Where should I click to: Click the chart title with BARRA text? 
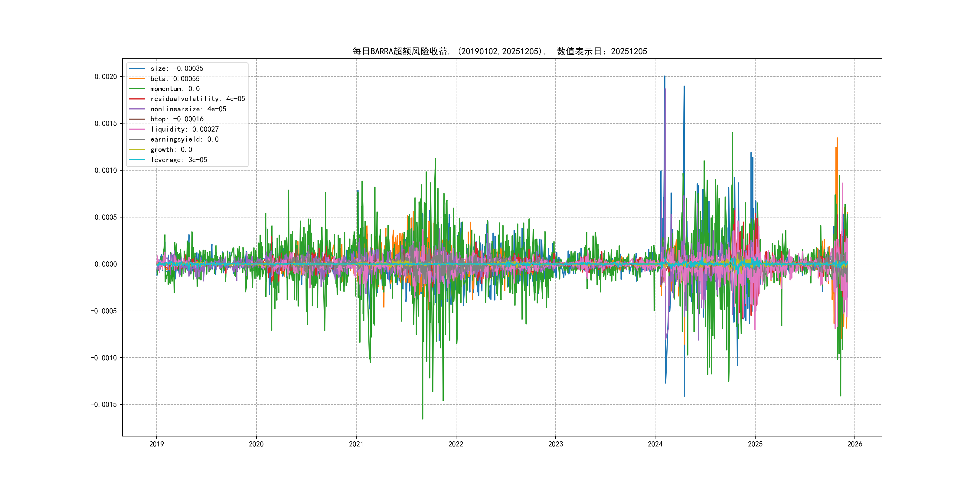499,51
